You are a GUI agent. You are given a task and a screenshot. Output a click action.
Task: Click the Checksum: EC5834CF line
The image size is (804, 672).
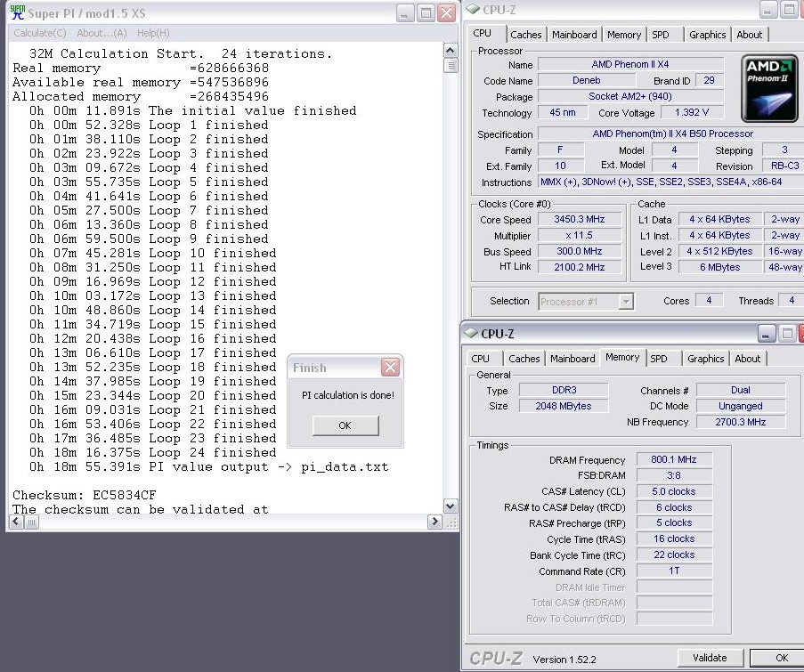point(84,495)
